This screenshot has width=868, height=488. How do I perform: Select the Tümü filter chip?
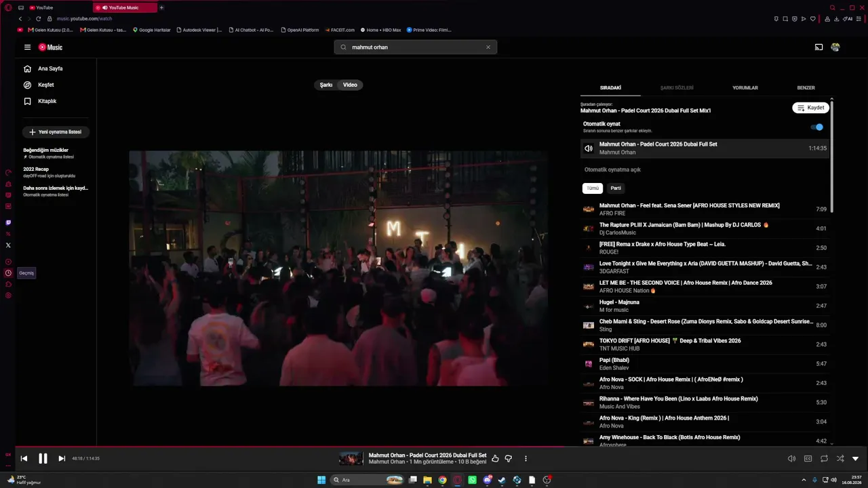[x=593, y=188]
